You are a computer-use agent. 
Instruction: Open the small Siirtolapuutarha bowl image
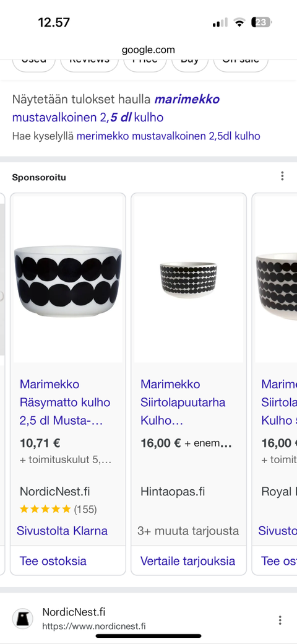(x=189, y=279)
